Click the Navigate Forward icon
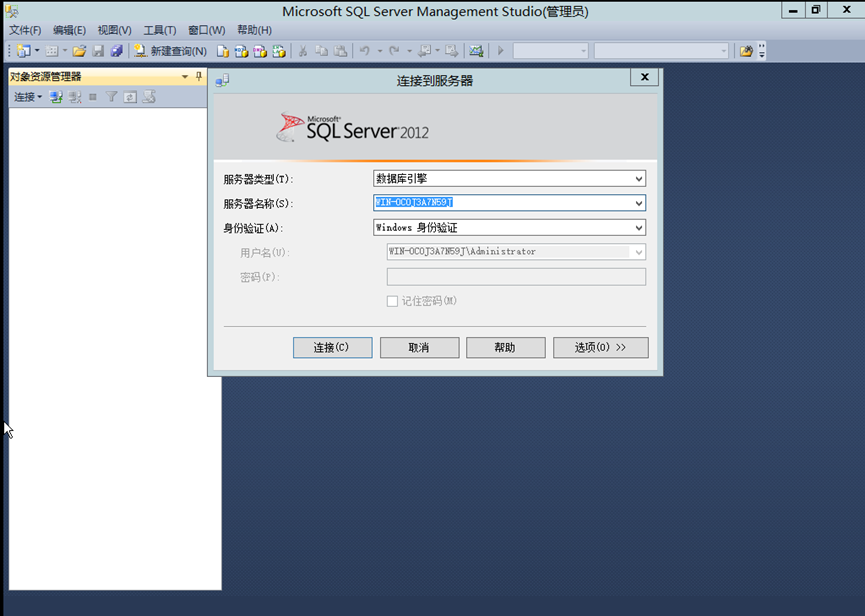Image resolution: width=865 pixels, height=616 pixels. pos(452,51)
